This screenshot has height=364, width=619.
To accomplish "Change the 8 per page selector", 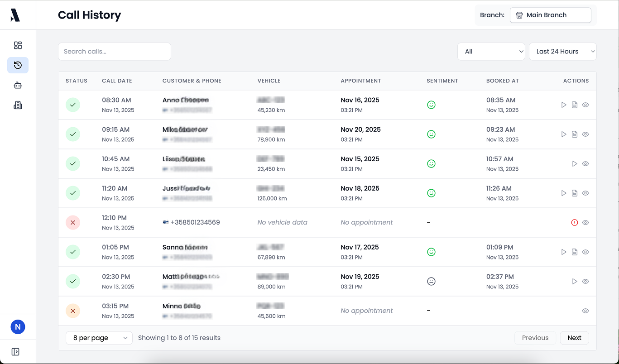I will point(99,338).
